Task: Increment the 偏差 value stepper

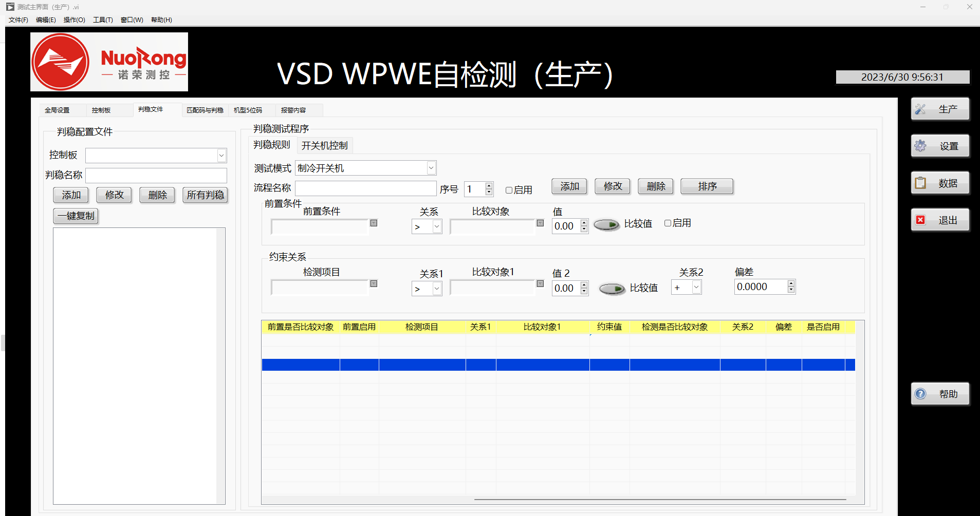Action: pos(791,283)
